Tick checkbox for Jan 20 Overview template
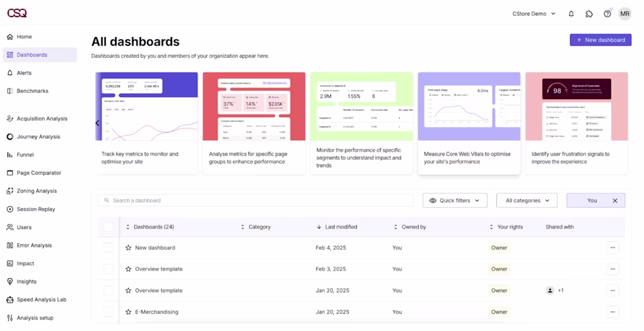The height and width of the screenshot is (331, 644). coord(108,290)
